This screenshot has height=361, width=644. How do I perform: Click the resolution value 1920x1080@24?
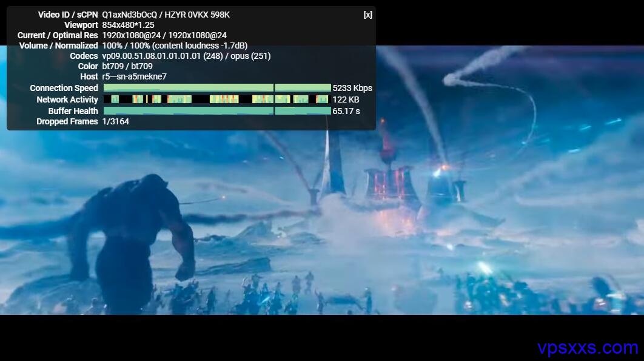click(x=164, y=35)
